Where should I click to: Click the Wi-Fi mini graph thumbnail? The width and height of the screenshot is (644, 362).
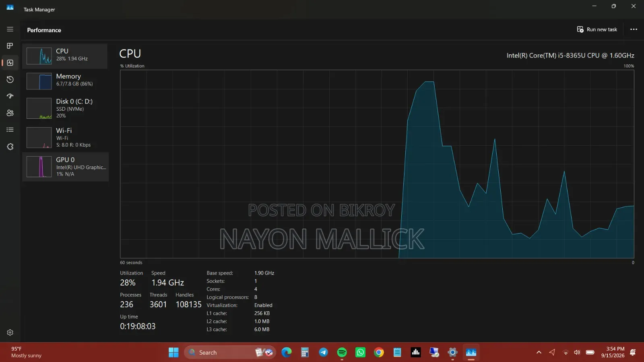point(39,137)
